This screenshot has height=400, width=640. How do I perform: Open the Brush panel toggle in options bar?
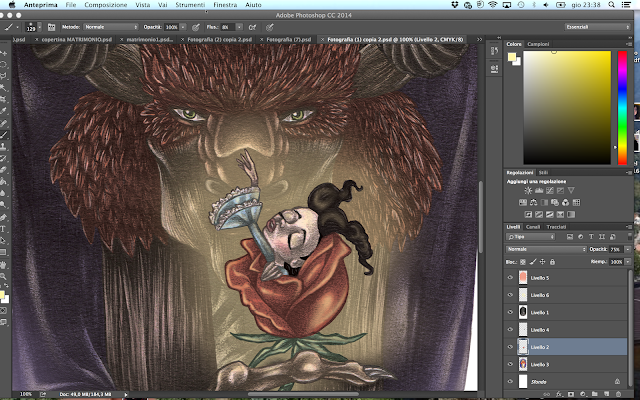tap(51, 27)
